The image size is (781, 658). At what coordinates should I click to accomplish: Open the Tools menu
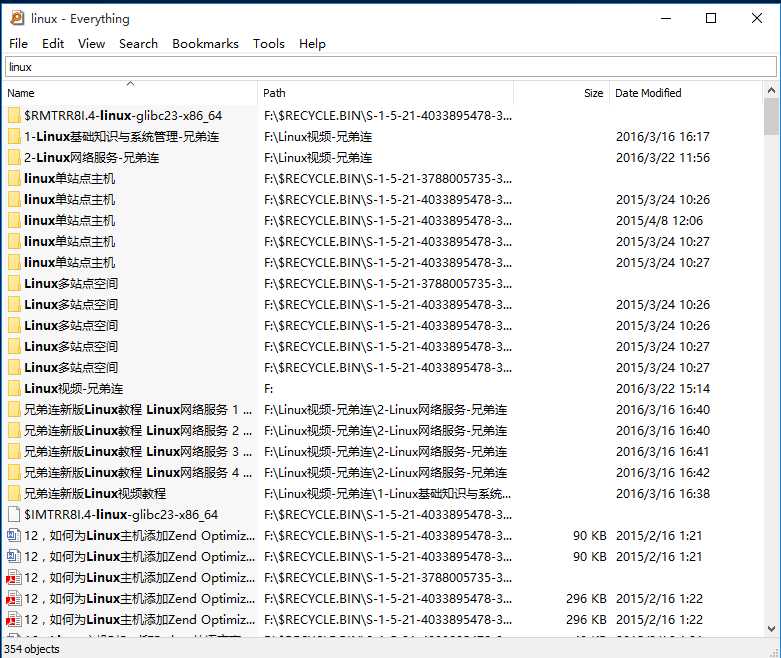point(269,44)
